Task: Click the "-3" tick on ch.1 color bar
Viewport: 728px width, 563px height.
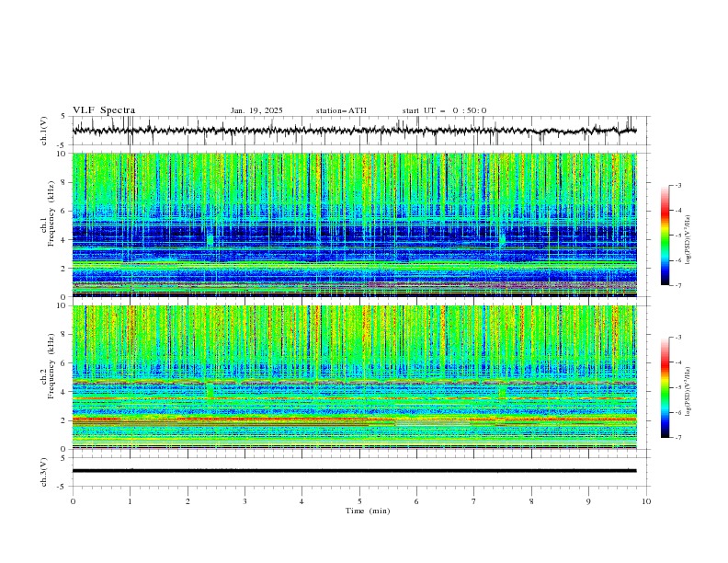Action: (x=678, y=185)
